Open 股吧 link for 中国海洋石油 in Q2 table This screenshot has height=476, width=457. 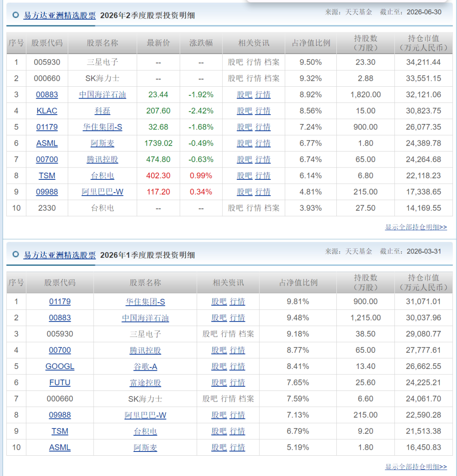point(245,95)
